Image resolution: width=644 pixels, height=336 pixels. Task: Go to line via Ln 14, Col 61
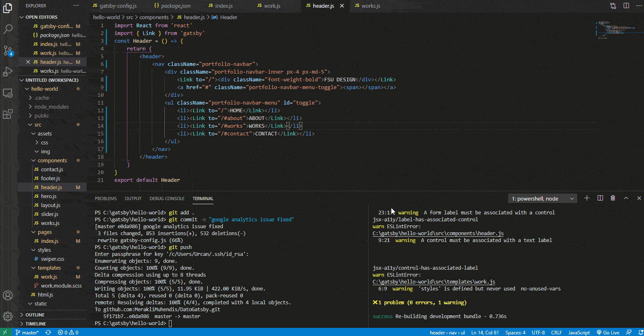click(x=485, y=332)
